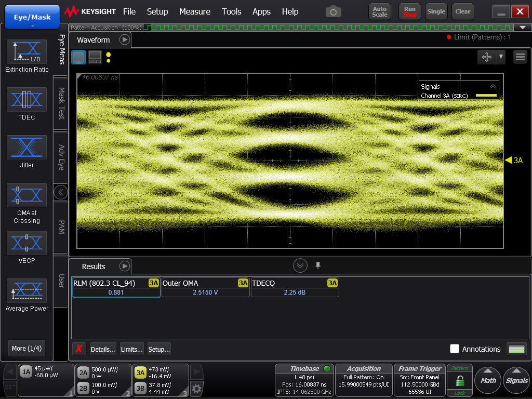Viewport: 532px width, 399px height.
Task: Click the VECP measurement icon
Action: [26, 243]
